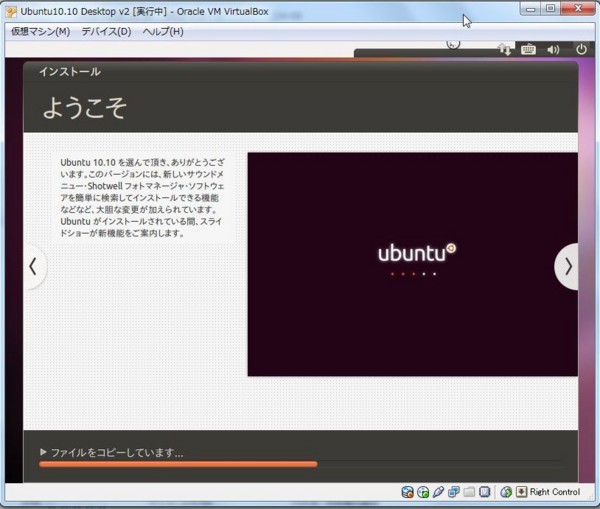Click the hard disk activity status icon
The width and height of the screenshot is (600, 509).
pyautogui.click(x=408, y=492)
